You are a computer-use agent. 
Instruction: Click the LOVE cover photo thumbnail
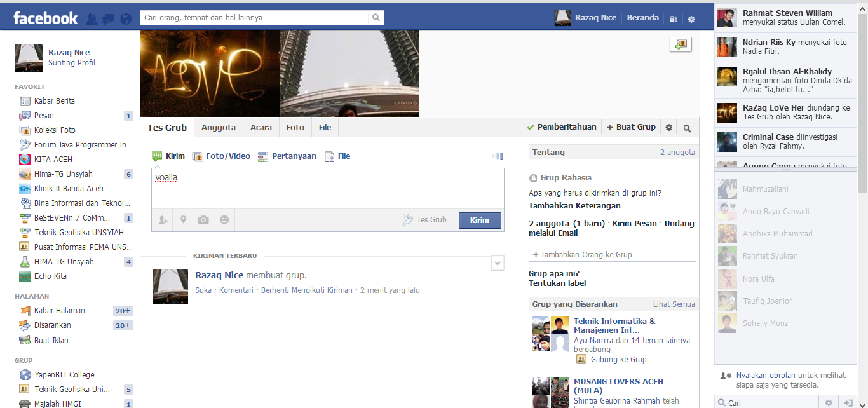pos(210,73)
